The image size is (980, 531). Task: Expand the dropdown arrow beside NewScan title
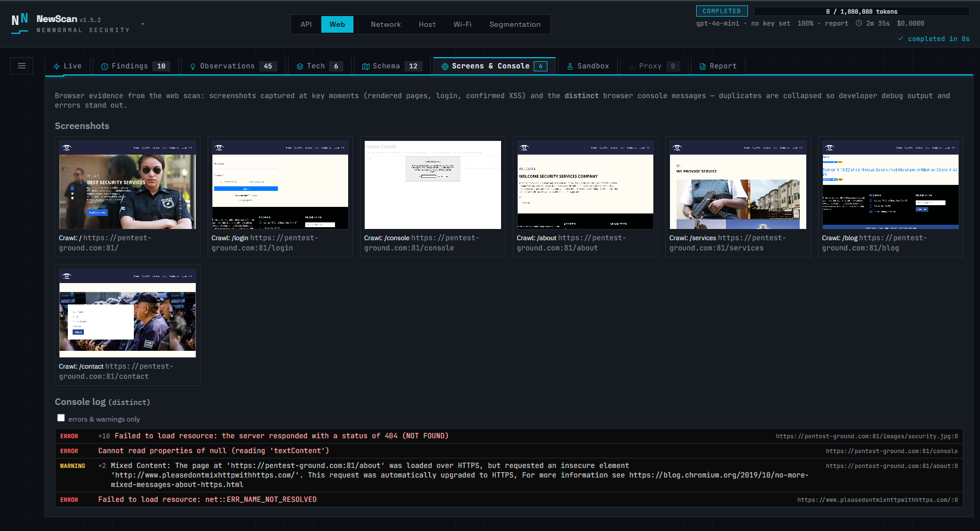(143, 24)
